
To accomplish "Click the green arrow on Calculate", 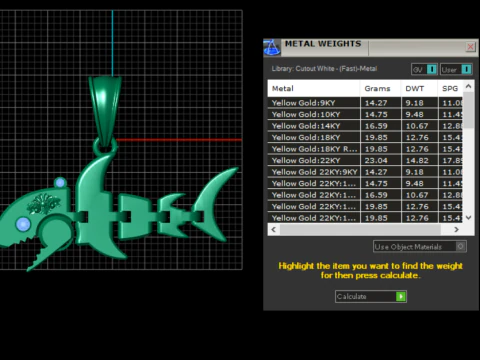I will pyautogui.click(x=401, y=296).
